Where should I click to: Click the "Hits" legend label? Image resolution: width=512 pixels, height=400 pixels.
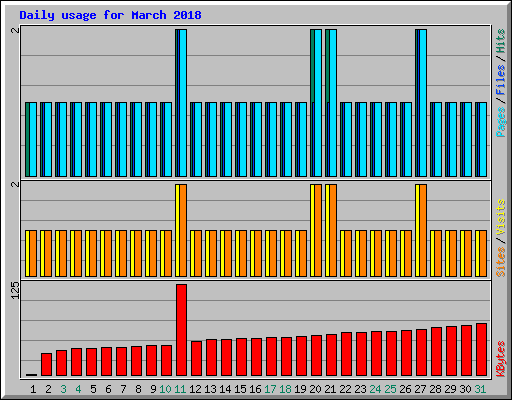[x=501, y=41]
